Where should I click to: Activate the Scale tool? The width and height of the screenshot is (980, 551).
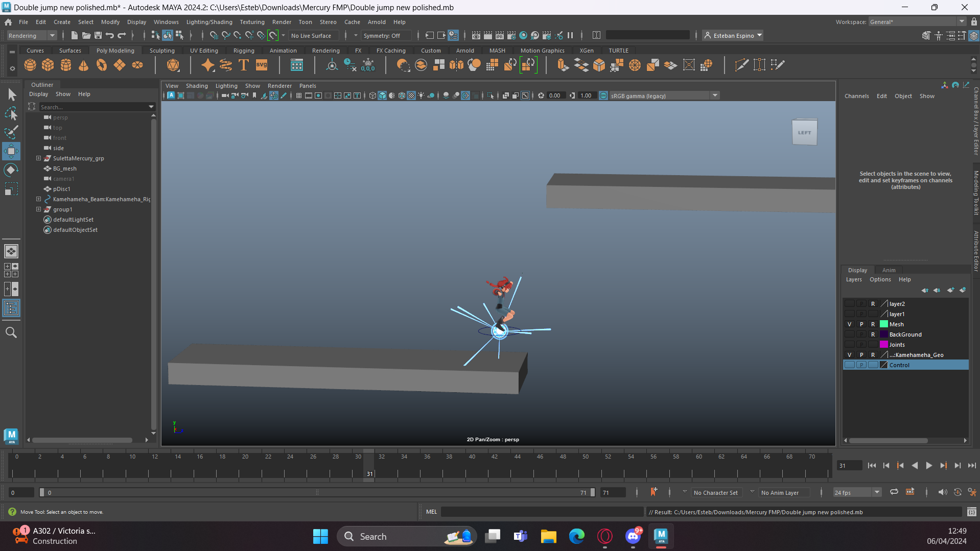point(11,189)
